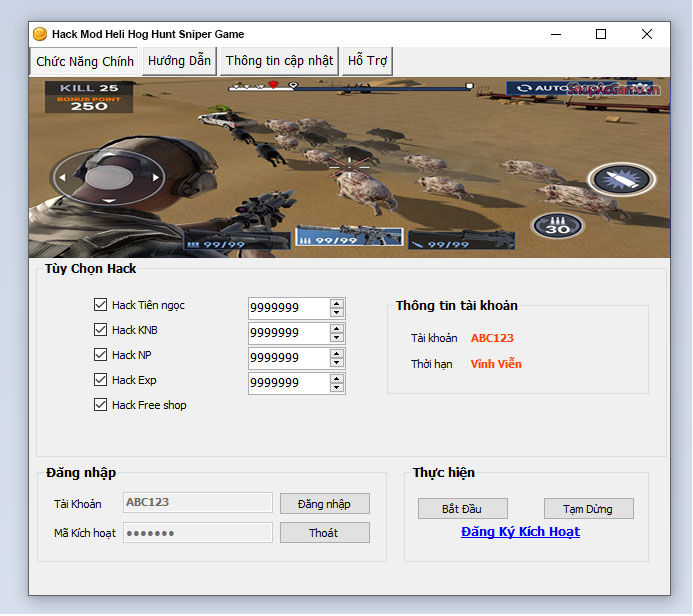Uncheck the Hack Free shop checkbox
The width and height of the screenshot is (693, 616).
tap(100, 405)
